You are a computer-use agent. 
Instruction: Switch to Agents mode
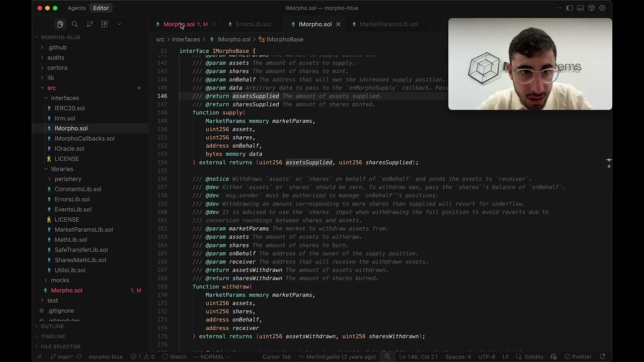tap(76, 8)
